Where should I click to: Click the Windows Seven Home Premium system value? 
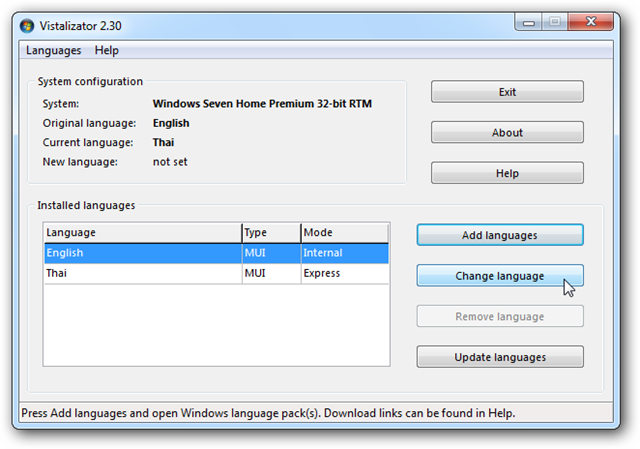pos(262,104)
